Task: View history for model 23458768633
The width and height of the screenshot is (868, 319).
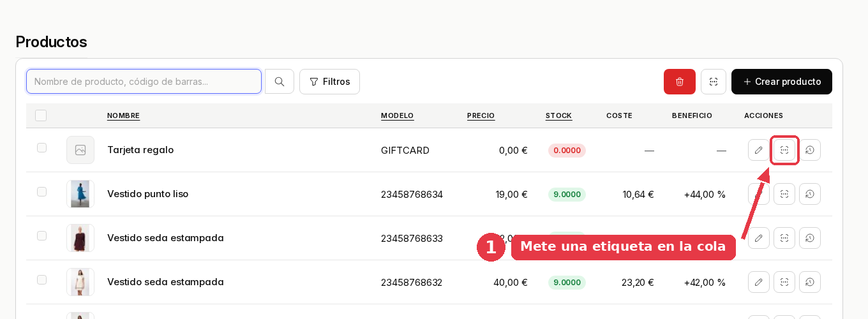Action: coord(810,238)
